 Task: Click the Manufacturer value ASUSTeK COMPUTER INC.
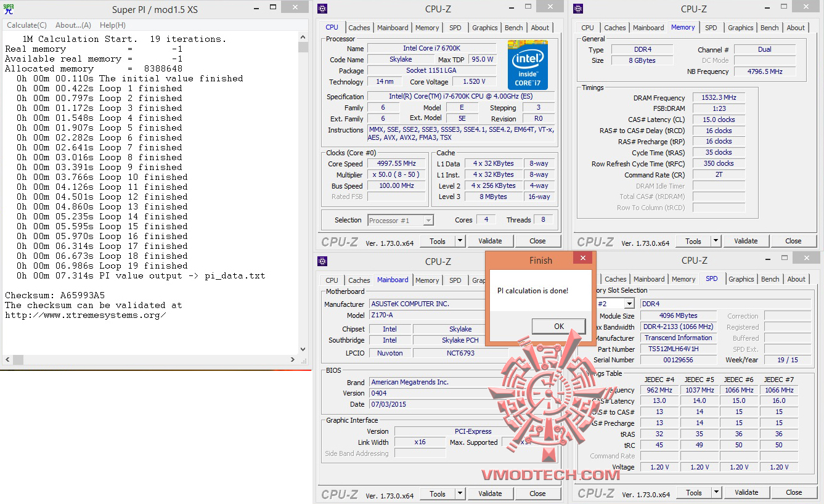coord(428,304)
